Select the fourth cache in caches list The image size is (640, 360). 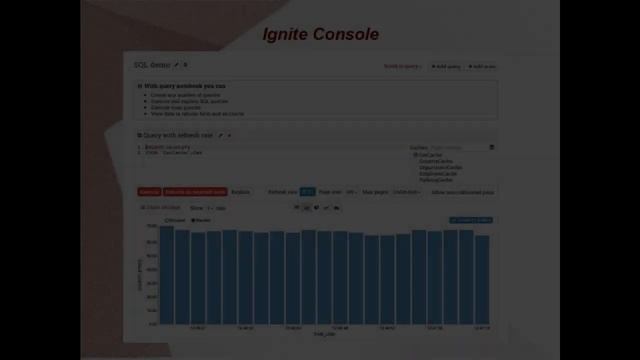coord(438,173)
